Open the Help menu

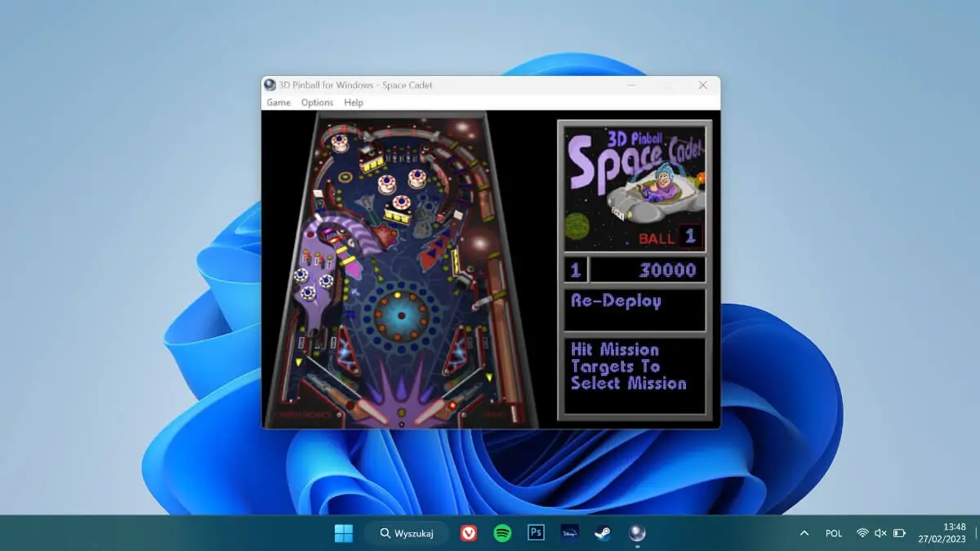tap(353, 102)
